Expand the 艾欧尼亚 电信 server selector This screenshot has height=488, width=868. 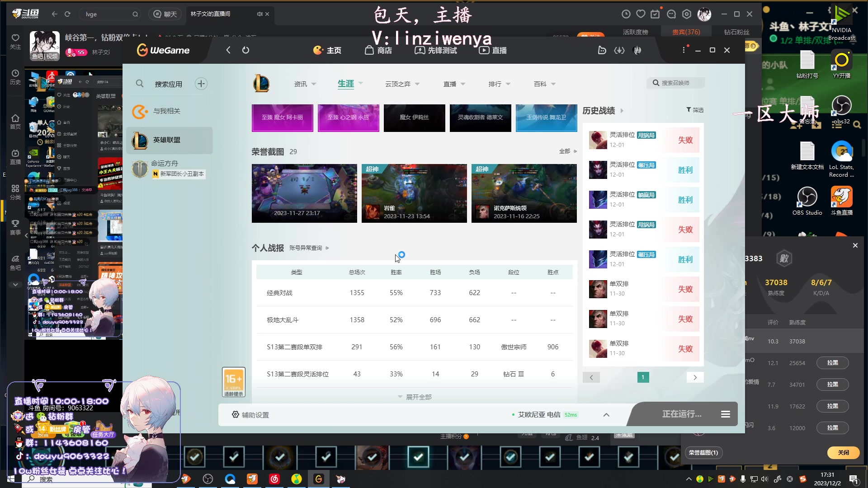click(606, 415)
